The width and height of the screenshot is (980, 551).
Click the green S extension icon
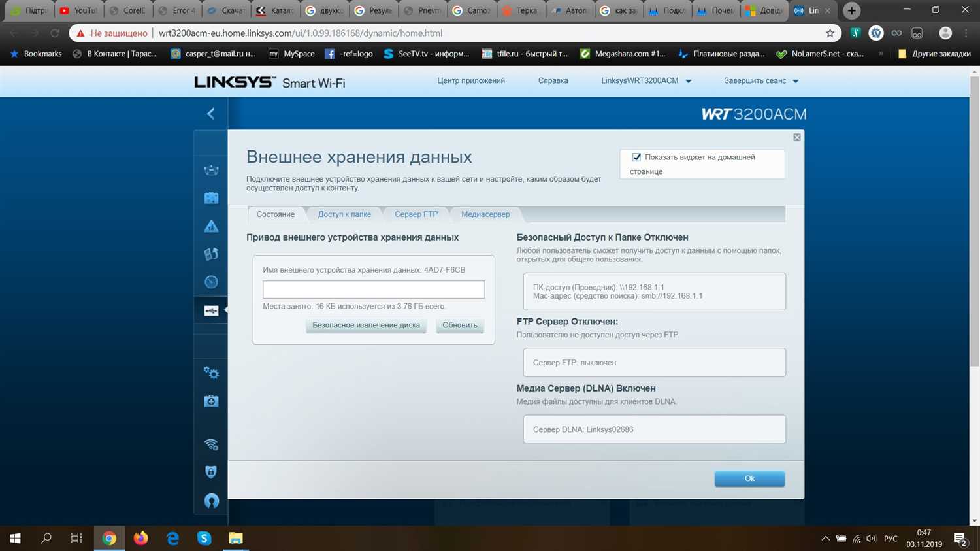coord(855,33)
